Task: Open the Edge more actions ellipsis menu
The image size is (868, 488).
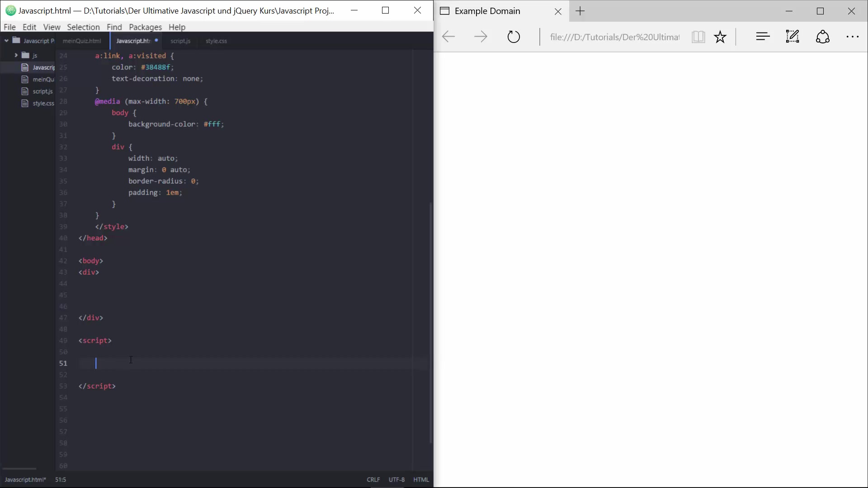Action: click(852, 37)
